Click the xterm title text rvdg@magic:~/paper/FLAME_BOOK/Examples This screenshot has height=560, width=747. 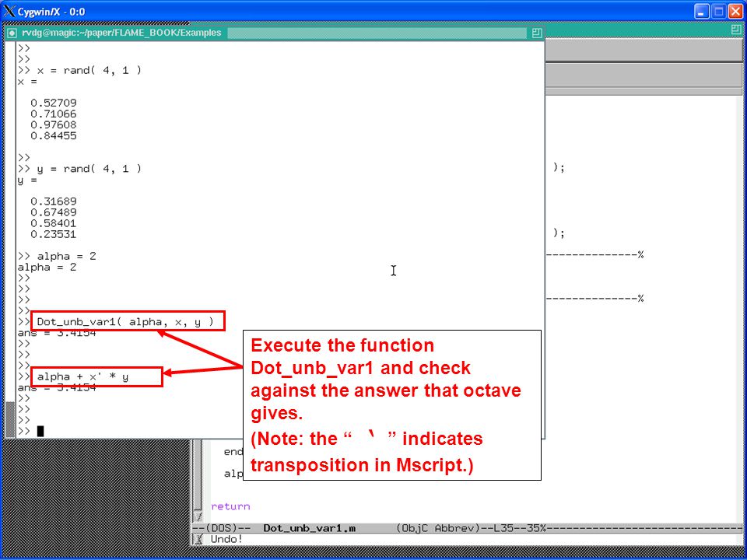pyautogui.click(x=121, y=33)
